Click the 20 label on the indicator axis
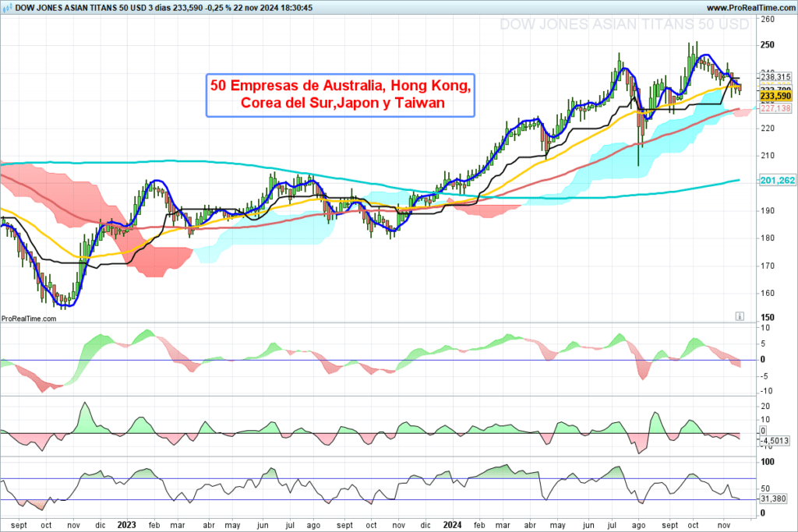Image resolution: width=798 pixels, height=532 pixels. pos(765,407)
